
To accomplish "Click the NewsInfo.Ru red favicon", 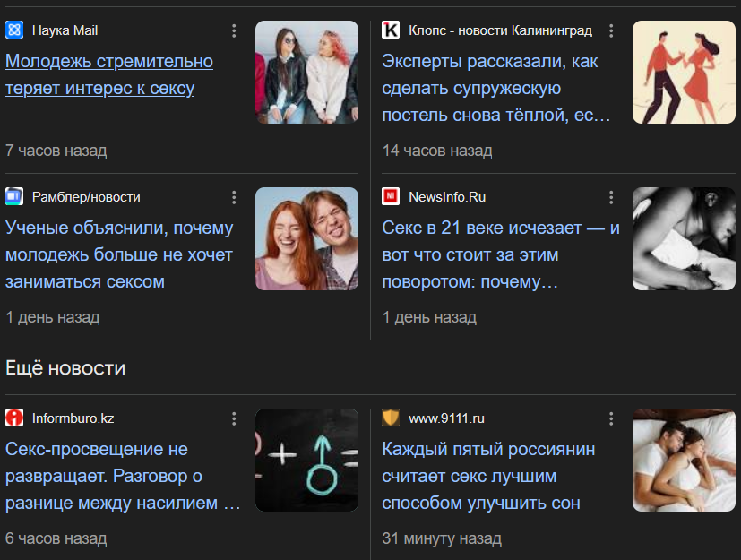I will (x=391, y=196).
